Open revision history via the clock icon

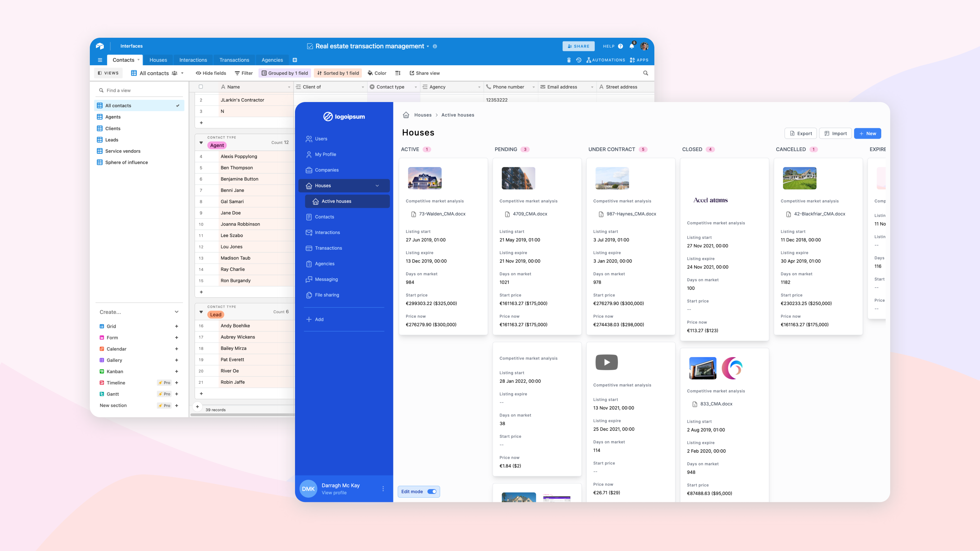click(x=578, y=60)
